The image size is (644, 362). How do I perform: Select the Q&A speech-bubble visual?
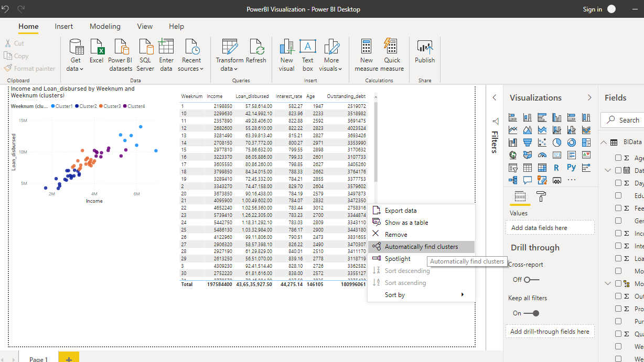click(528, 180)
